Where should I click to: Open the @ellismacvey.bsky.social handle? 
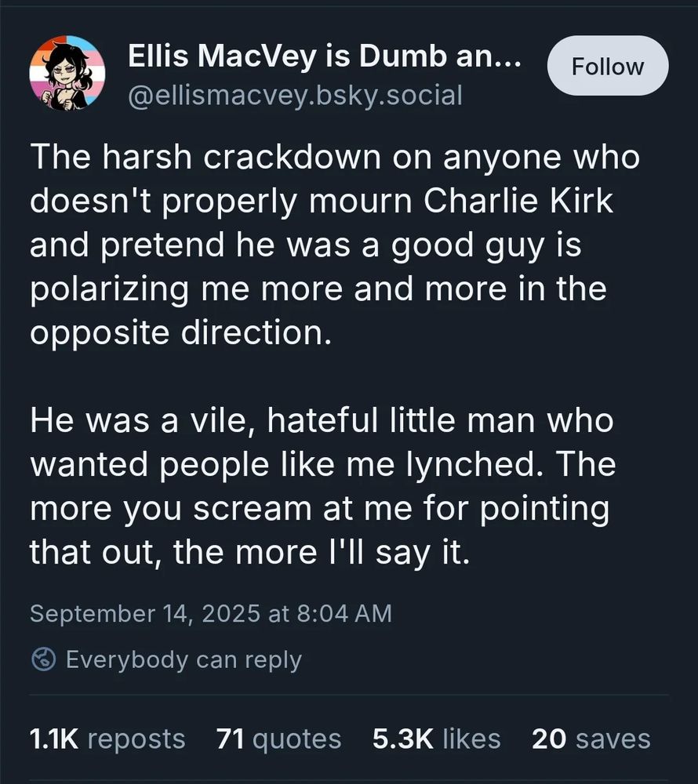click(x=294, y=95)
